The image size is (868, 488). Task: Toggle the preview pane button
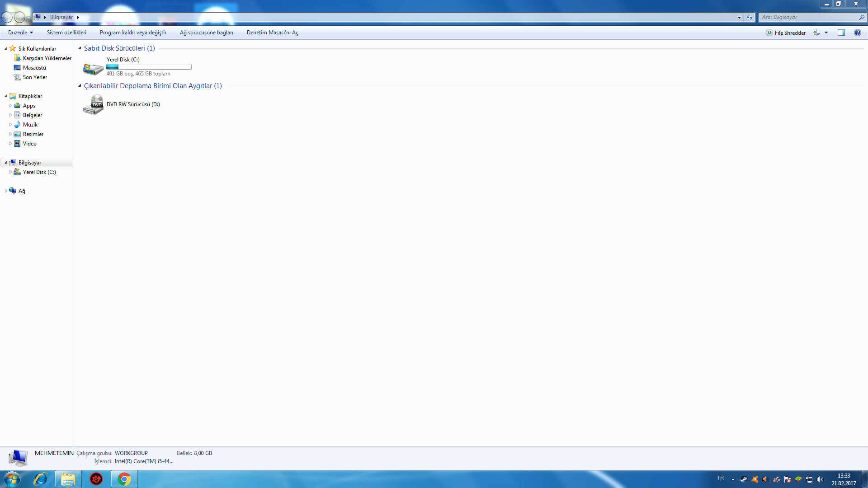[x=841, y=33]
